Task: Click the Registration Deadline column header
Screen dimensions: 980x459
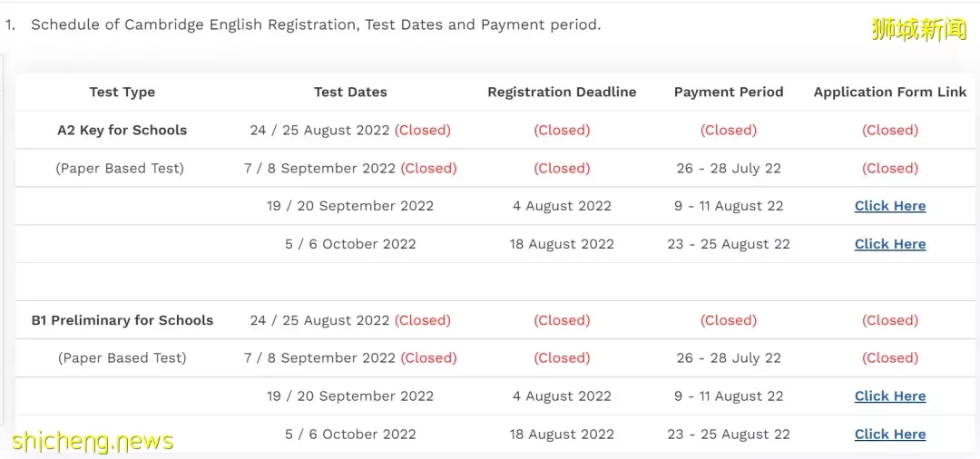Action: point(562,92)
